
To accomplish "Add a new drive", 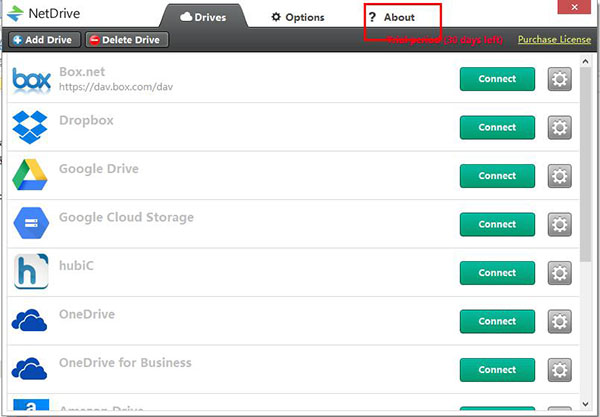I will 44,40.
